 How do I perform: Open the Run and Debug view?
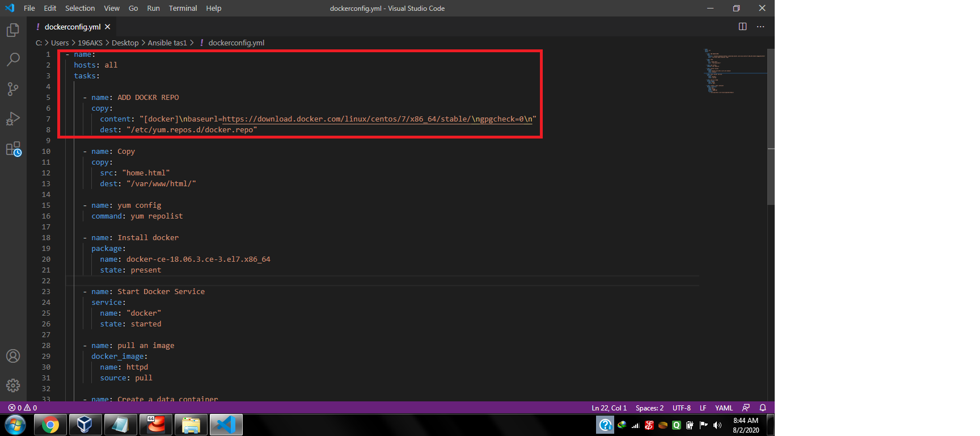pyautogui.click(x=13, y=119)
